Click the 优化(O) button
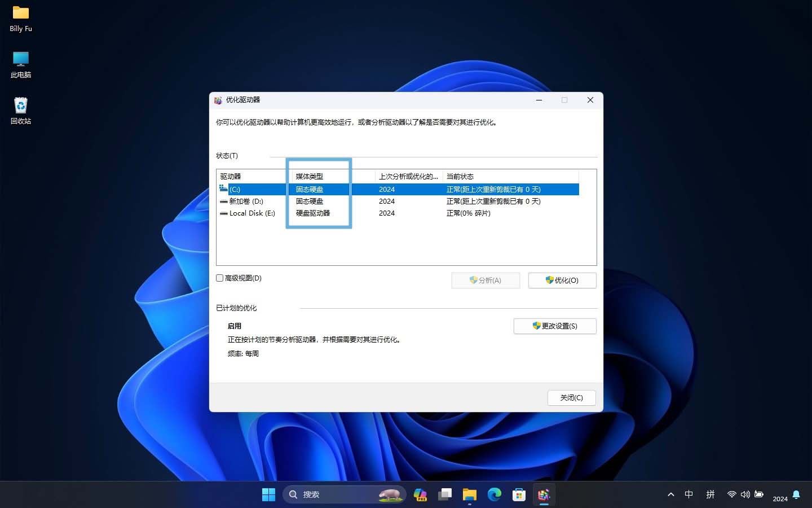The image size is (812, 508). tap(562, 281)
